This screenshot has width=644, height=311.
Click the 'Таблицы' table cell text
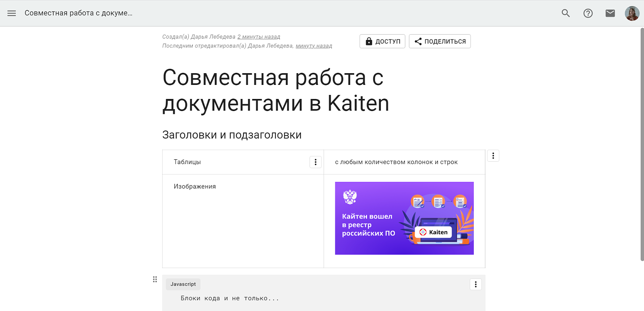187,162
